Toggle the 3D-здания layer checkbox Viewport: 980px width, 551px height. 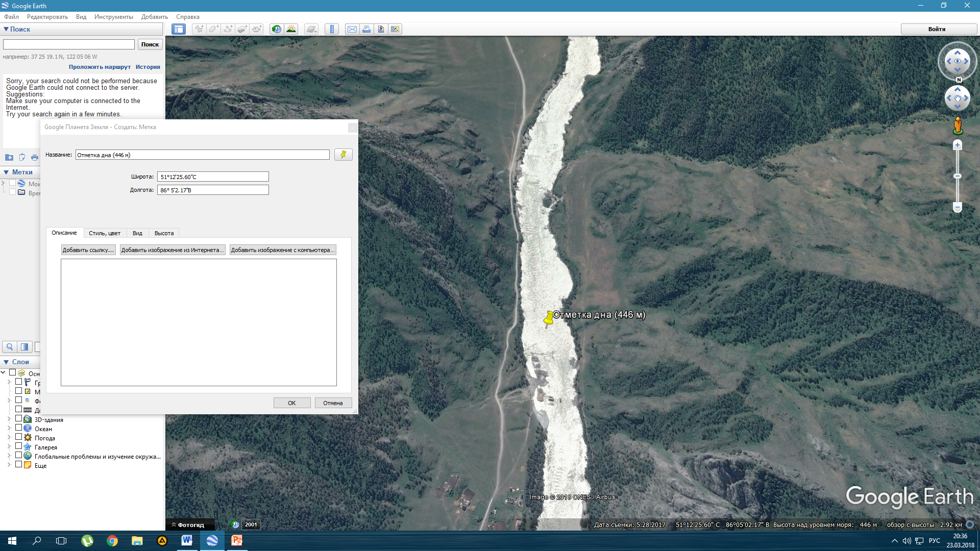click(x=18, y=419)
